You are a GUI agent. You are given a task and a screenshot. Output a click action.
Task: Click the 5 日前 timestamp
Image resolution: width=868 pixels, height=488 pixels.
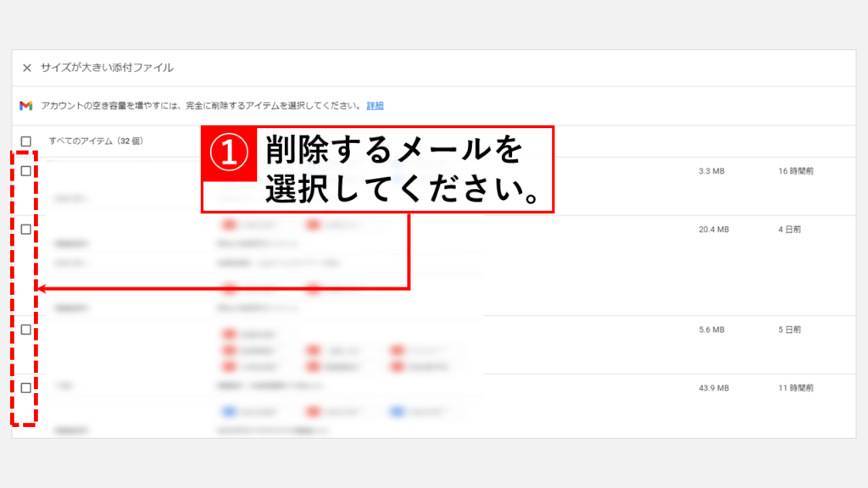(789, 330)
